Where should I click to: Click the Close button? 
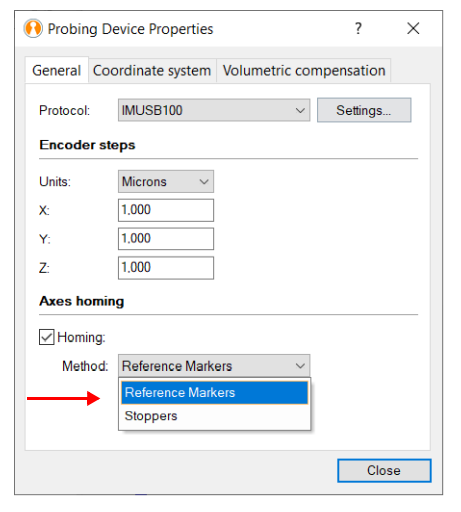384,471
